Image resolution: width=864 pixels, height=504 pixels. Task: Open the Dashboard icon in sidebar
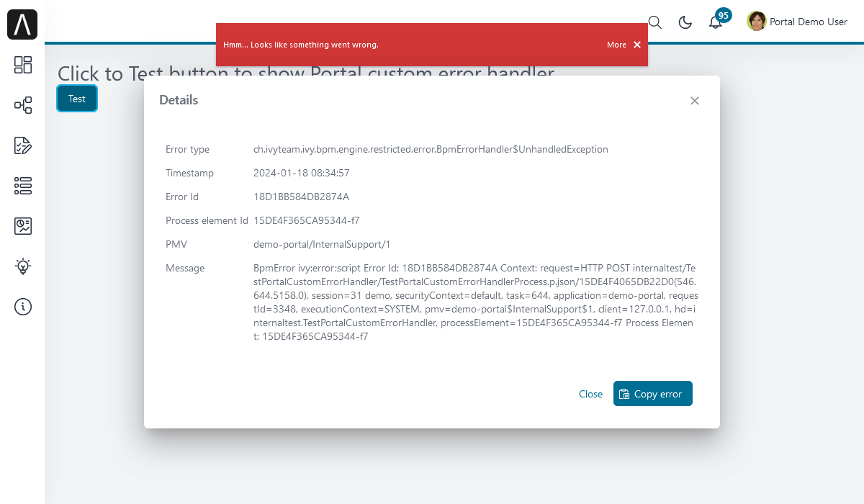tap(23, 65)
